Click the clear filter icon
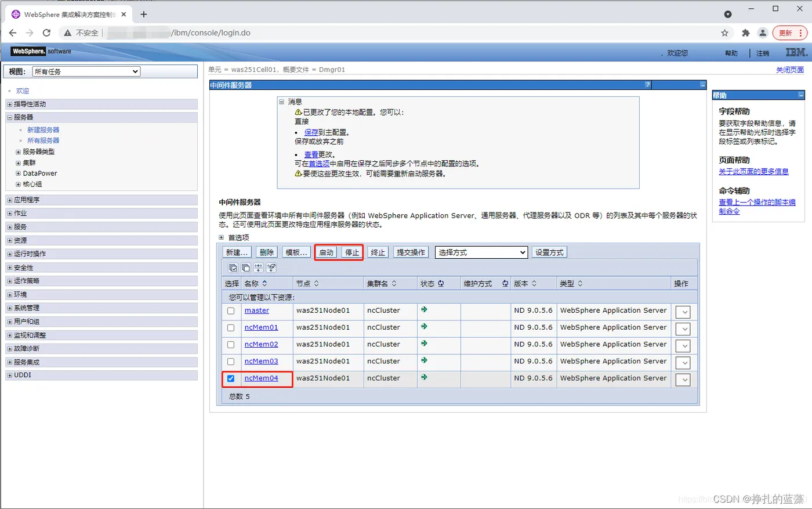Screen dimensions: 812x509 [271, 268]
